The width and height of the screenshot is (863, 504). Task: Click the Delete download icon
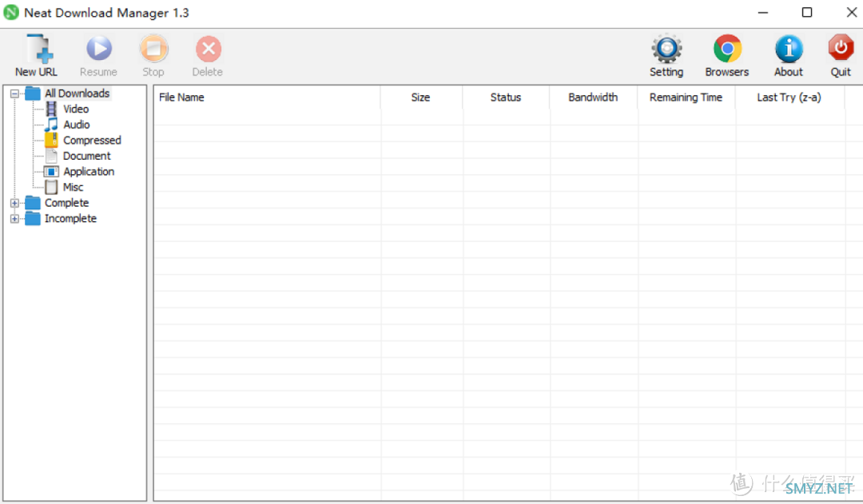(209, 49)
